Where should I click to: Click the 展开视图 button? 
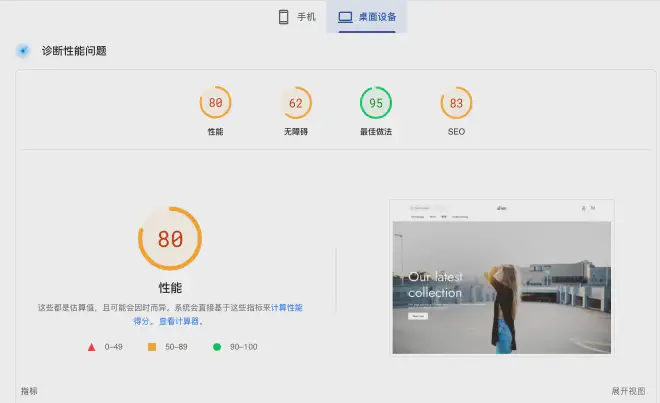(628, 391)
